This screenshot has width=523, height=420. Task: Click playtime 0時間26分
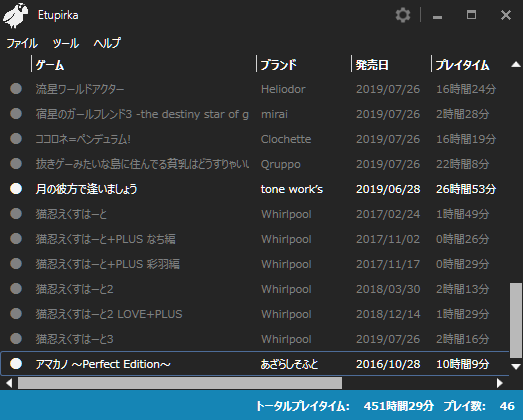pyautogui.click(x=462, y=239)
